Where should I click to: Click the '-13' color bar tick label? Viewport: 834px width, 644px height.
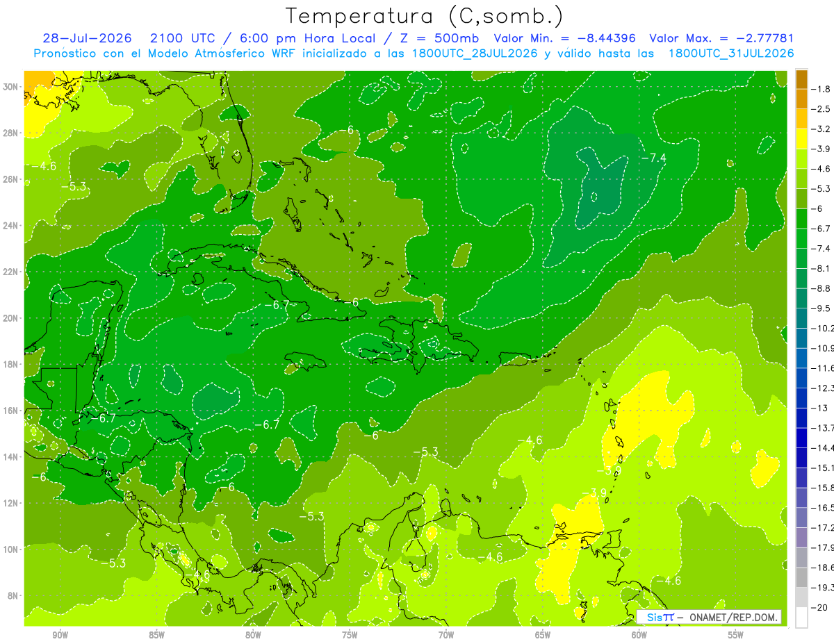pyautogui.click(x=819, y=408)
